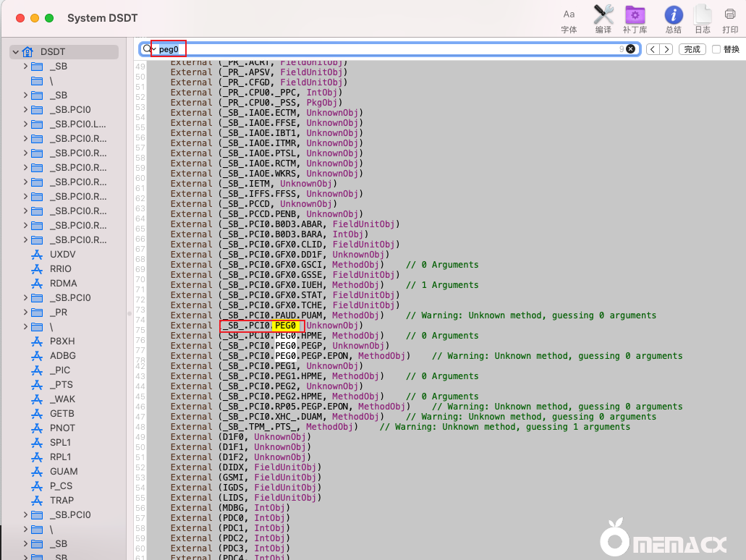Select the UXDV method in sidebar
The width and height of the screenshot is (746, 560).
(62, 255)
